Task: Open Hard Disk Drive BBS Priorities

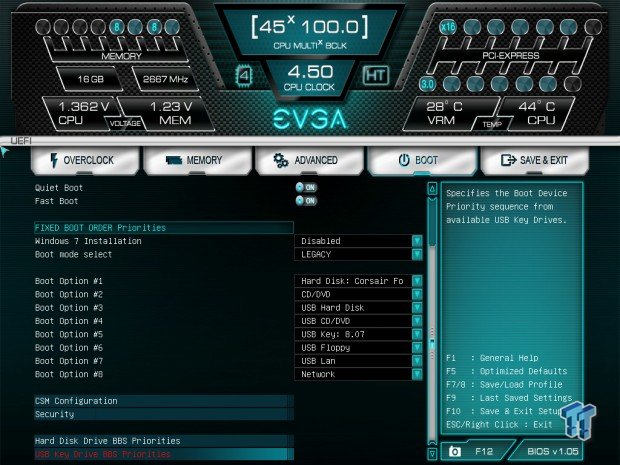Action: click(x=164, y=441)
